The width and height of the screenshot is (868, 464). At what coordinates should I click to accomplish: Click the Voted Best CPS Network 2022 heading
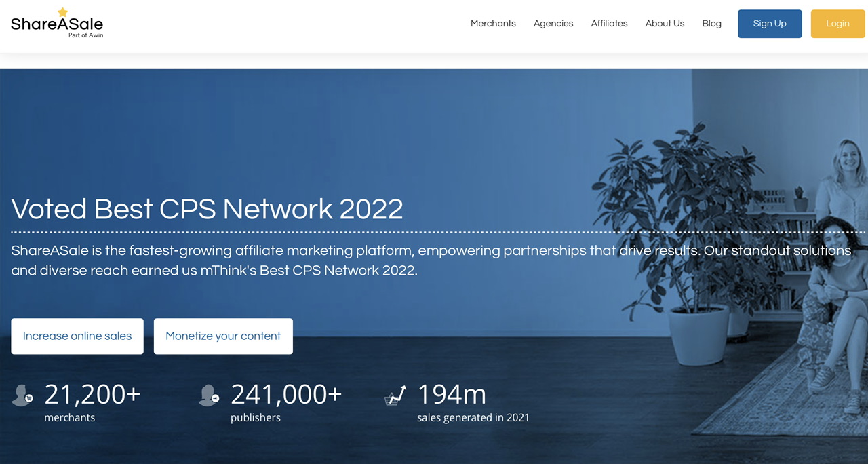coord(208,209)
